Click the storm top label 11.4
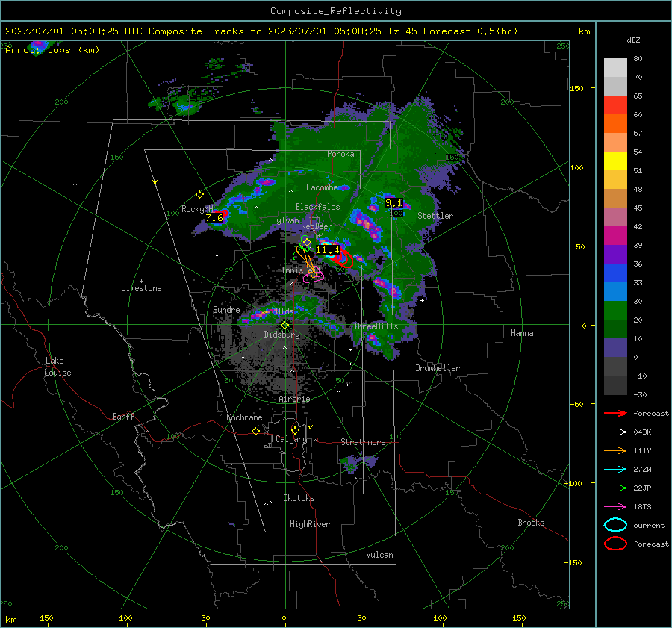672x628 pixels. [x=328, y=249]
